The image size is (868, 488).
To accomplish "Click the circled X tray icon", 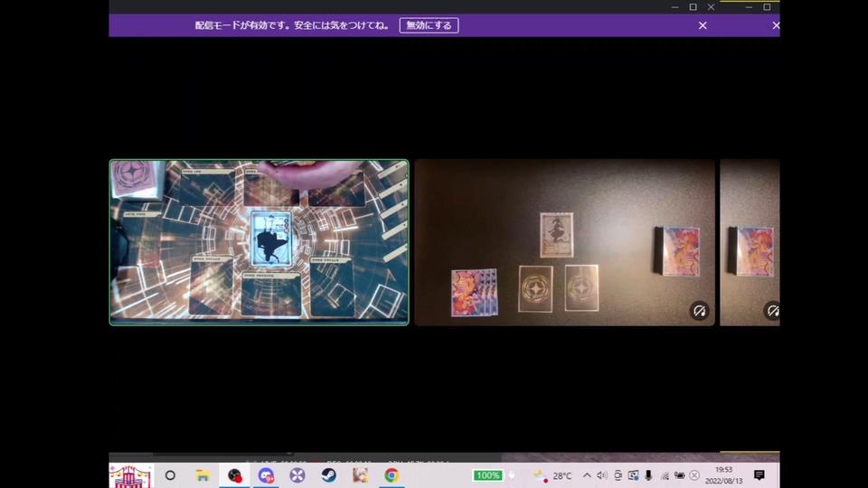I will (694, 475).
